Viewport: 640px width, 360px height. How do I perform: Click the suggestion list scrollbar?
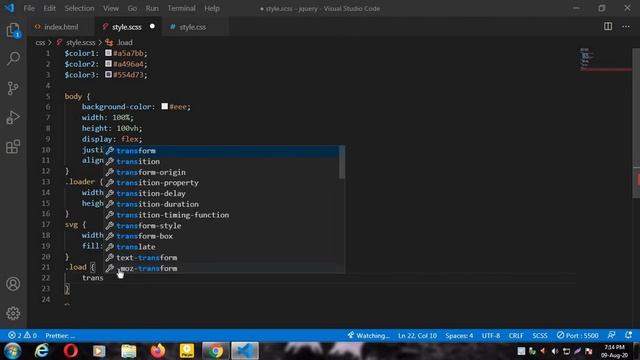342,163
